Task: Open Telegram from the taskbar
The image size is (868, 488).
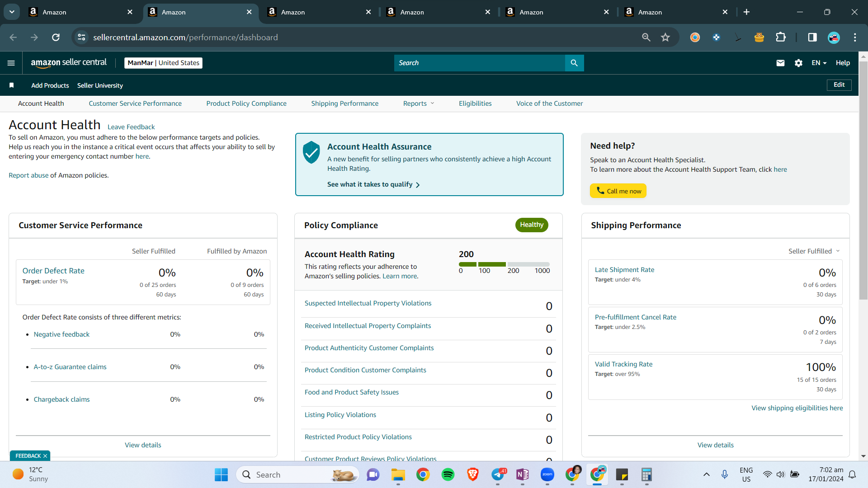Action: click(498, 474)
